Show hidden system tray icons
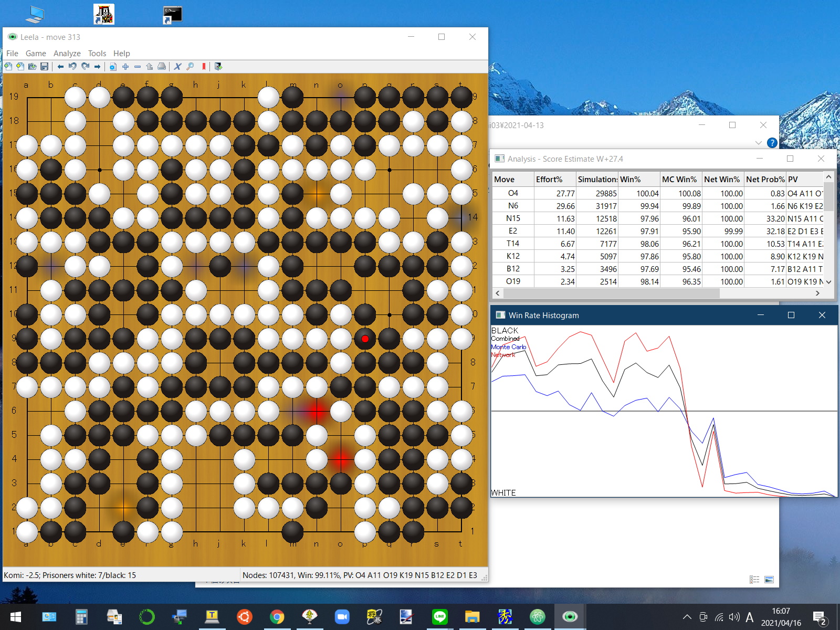 (x=687, y=617)
